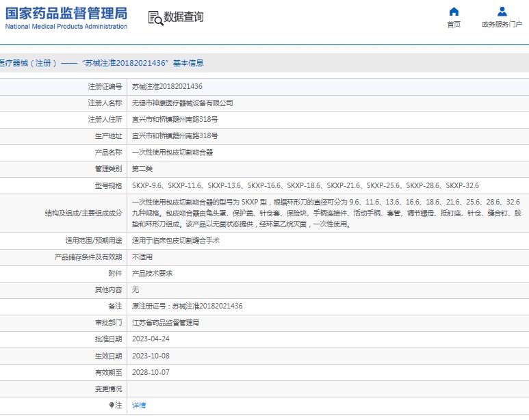Click the home house icon
The image size is (529, 420).
click(x=454, y=12)
